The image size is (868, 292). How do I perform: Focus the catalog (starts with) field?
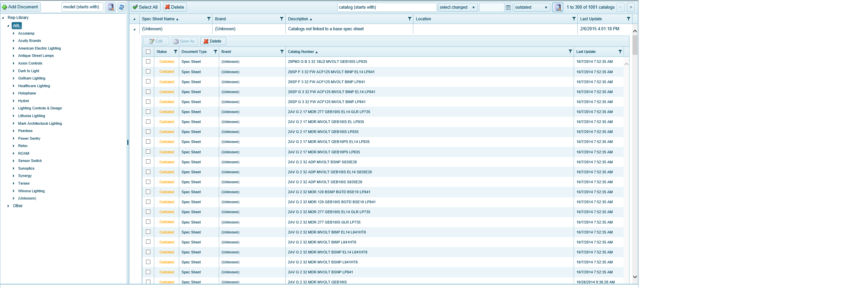coord(387,7)
